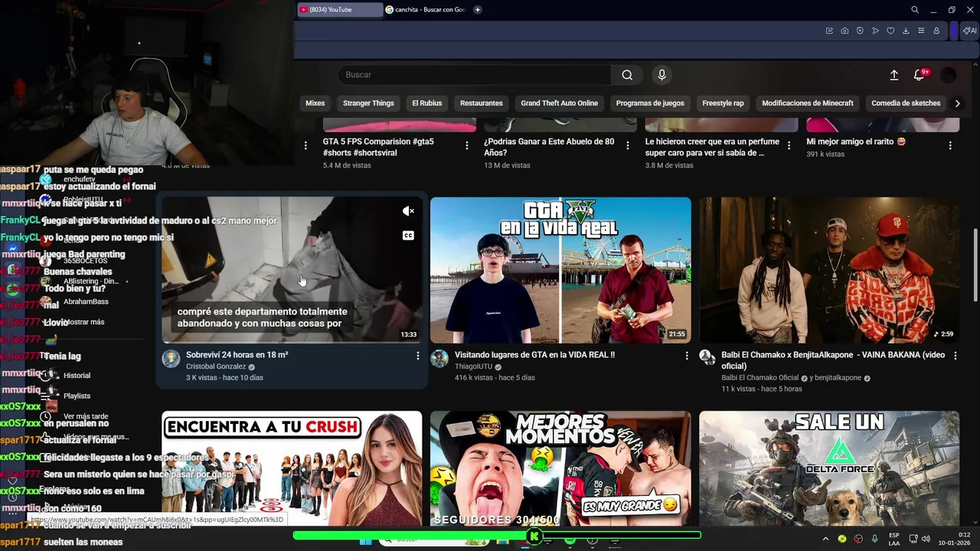Click the browser send/flow arrow icon
The height and width of the screenshot is (551, 980).
coord(875,31)
